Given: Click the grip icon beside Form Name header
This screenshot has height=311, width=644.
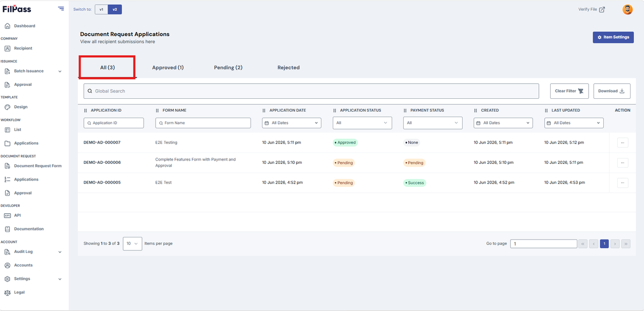Looking at the screenshot, I should click(x=157, y=111).
